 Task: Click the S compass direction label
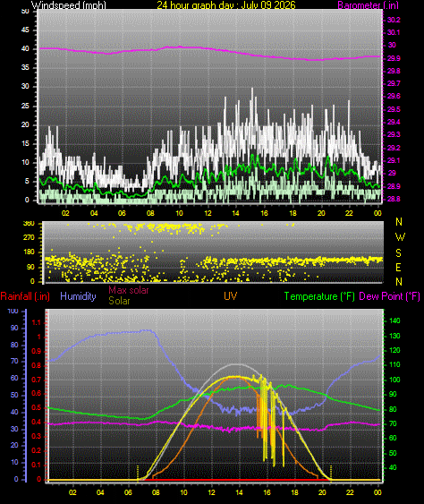pos(398,253)
